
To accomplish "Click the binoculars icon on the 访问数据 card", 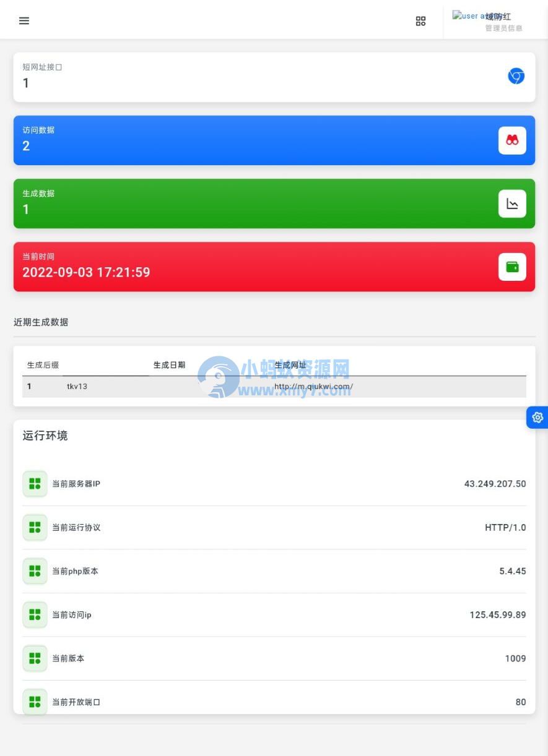I will pos(512,140).
